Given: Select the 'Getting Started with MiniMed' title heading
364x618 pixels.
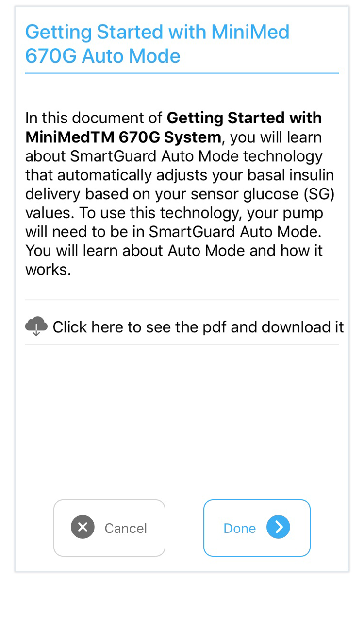Looking at the screenshot, I should [x=157, y=33].
